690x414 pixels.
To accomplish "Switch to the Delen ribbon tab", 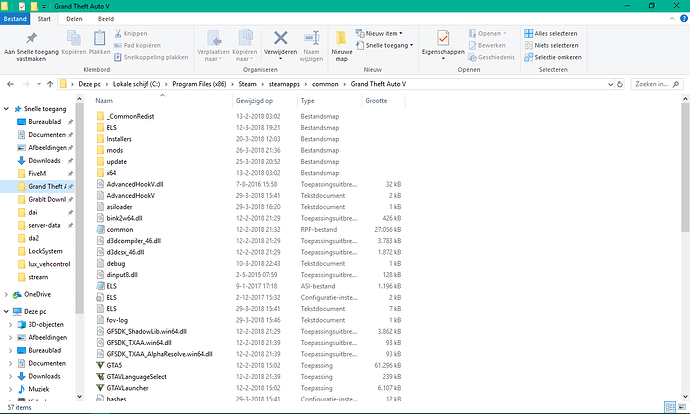I will (74, 19).
